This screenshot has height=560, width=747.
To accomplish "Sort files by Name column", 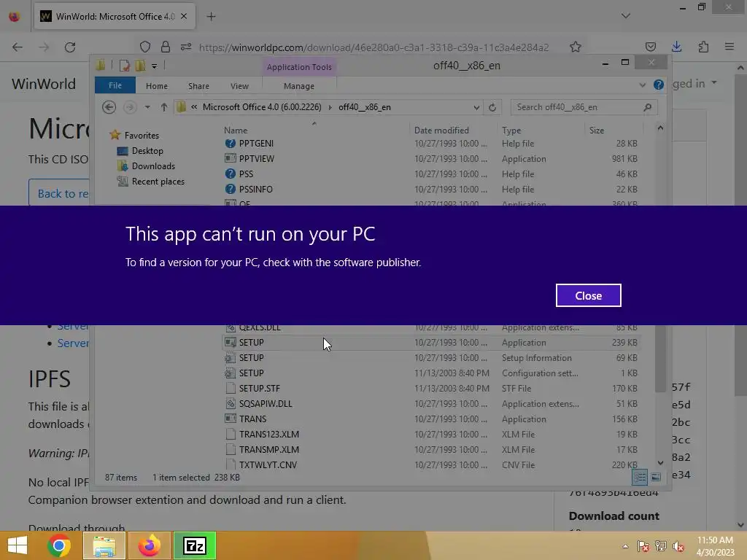I will point(236,130).
